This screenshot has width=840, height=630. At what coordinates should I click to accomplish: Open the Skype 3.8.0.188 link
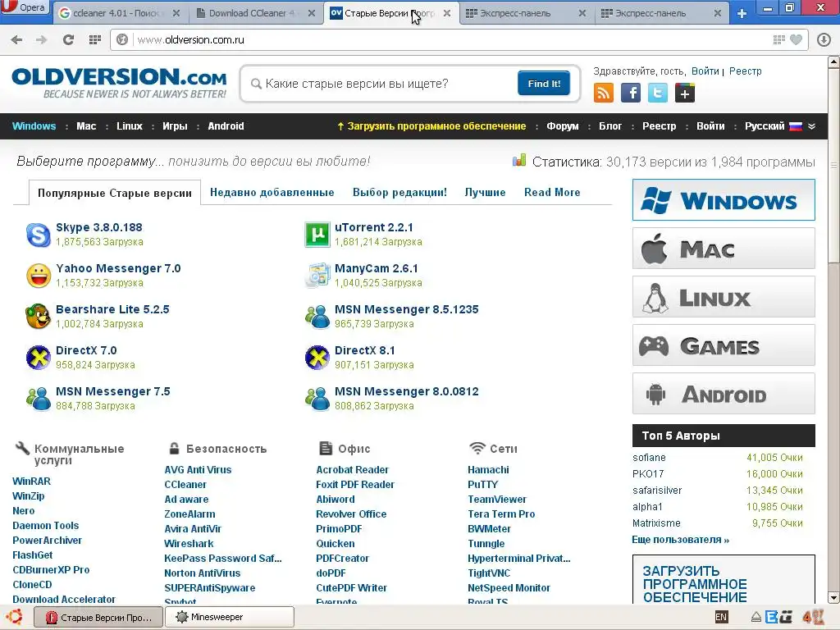(99, 227)
